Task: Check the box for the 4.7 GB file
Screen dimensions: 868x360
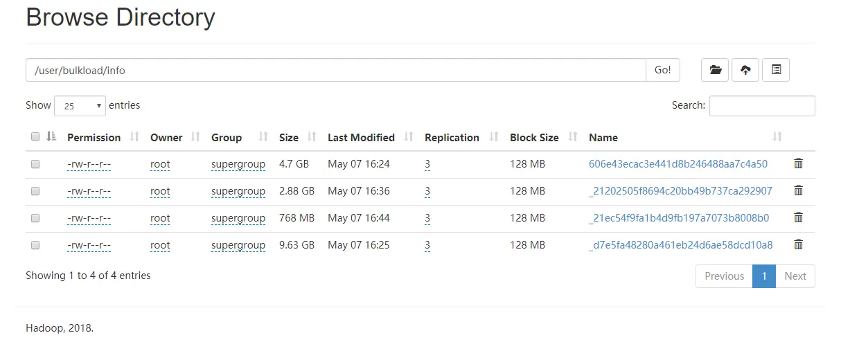Action: pyautogui.click(x=35, y=165)
